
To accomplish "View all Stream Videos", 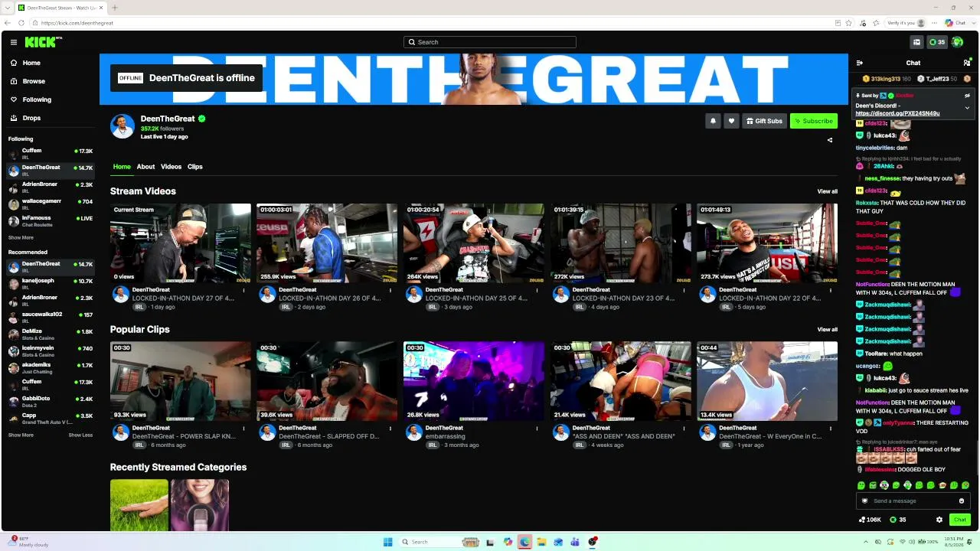I will coord(827,191).
